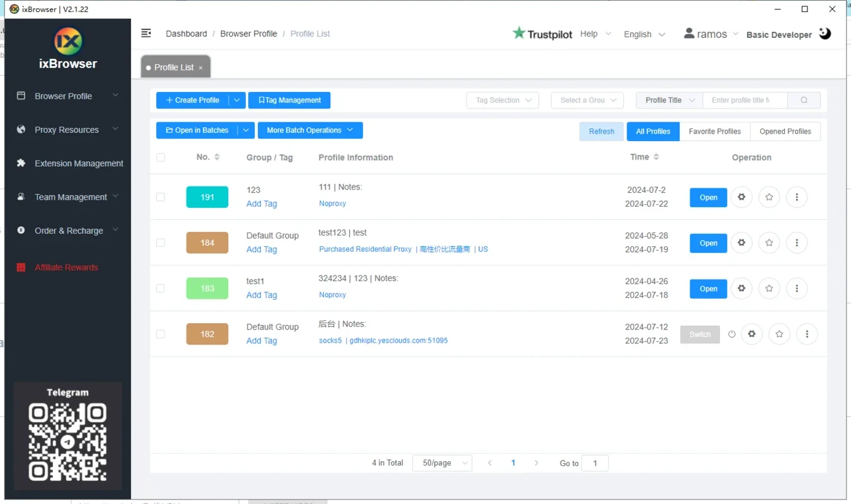Click the green 183 number badge
The width and height of the screenshot is (851, 504).
click(207, 289)
